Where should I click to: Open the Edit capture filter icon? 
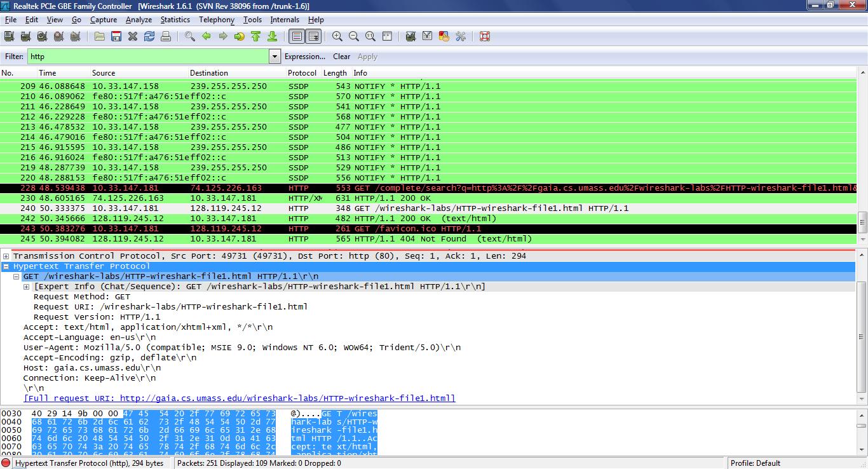pos(410,36)
